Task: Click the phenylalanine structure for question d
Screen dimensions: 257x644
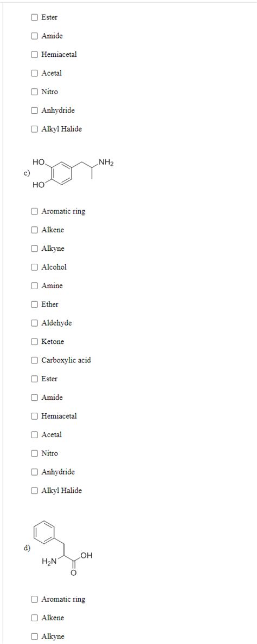Action: click(x=64, y=548)
